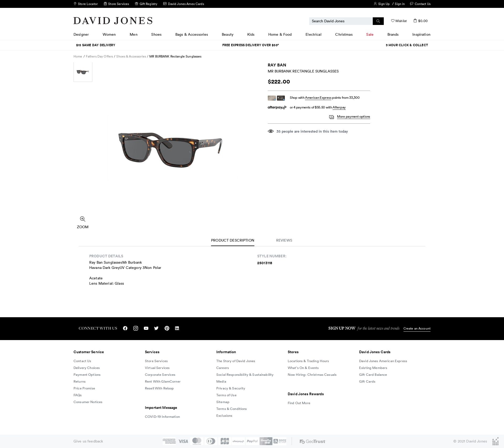Open the Returns footer link
This screenshot has width=504, height=448.
pyautogui.click(x=80, y=382)
